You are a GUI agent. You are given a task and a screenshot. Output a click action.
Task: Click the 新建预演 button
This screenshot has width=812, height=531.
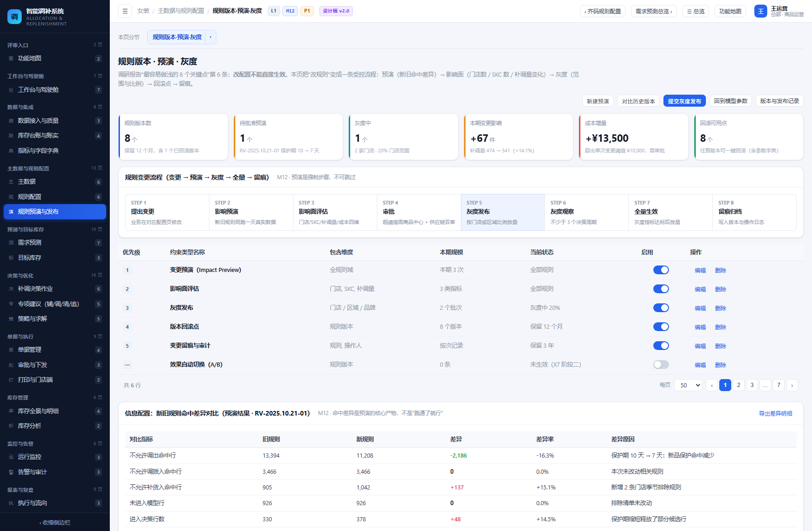click(598, 101)
